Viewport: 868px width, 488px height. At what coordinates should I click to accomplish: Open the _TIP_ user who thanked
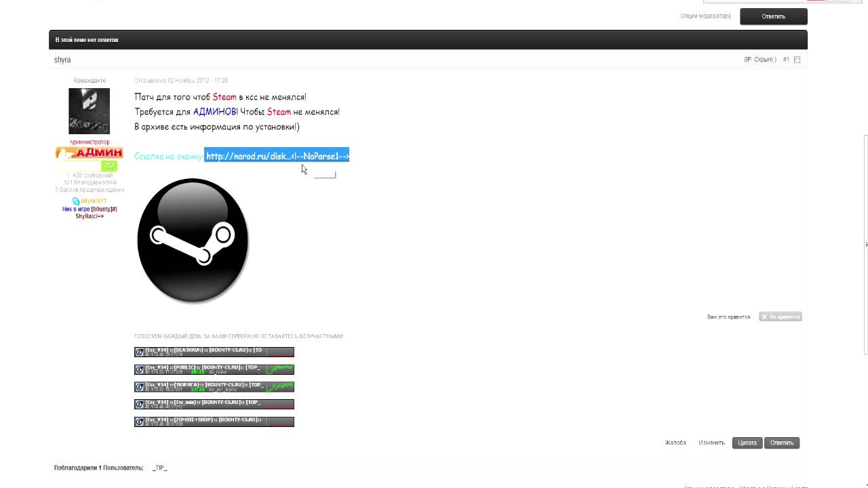pos(159,468)
